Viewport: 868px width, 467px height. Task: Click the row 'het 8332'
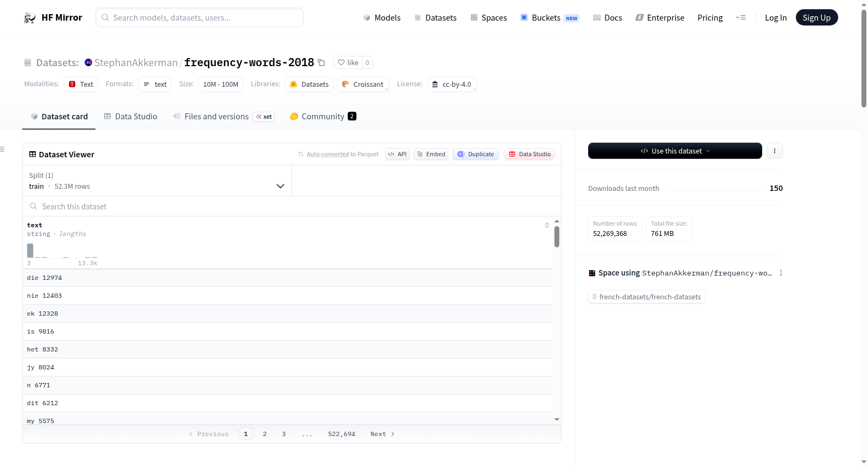coord(288,349)
